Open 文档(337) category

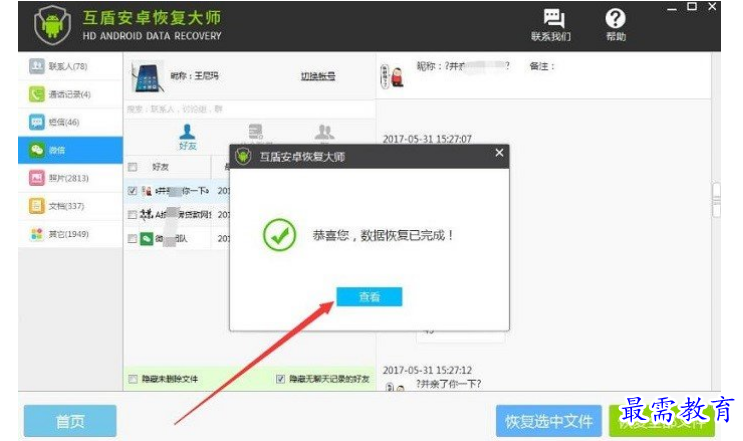[x=70, y=206]
